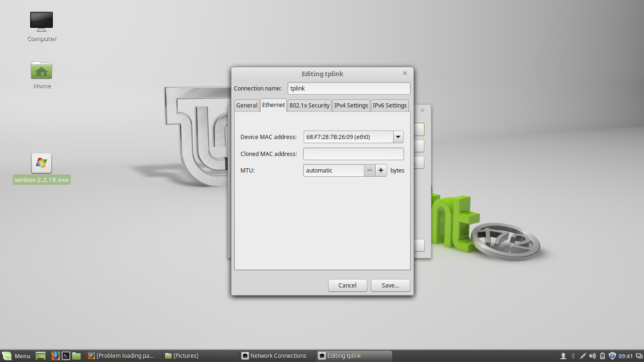Click the window list icon after clock
Viewport: 644px width, 362px height.
[x=638, y=356]
